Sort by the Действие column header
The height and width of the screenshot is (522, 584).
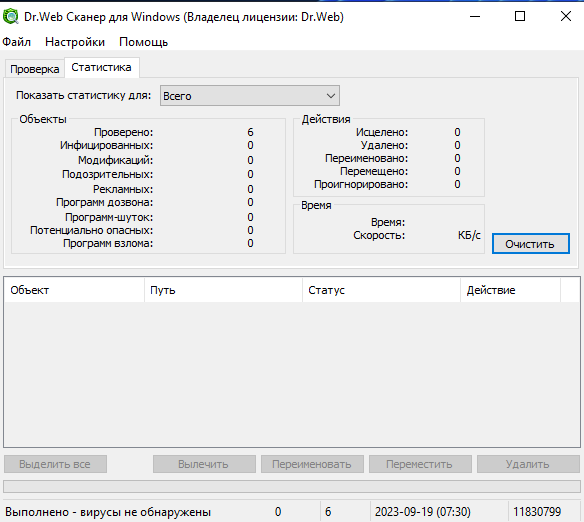[510, 290]
